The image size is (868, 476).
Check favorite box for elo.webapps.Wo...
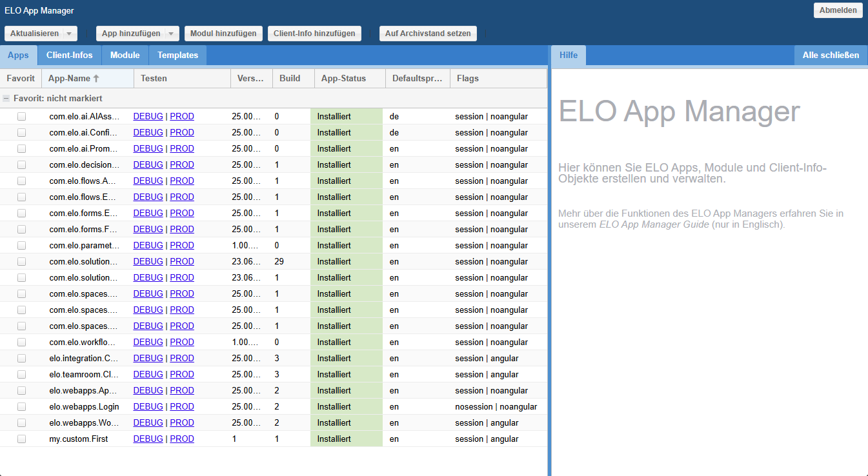21,423
